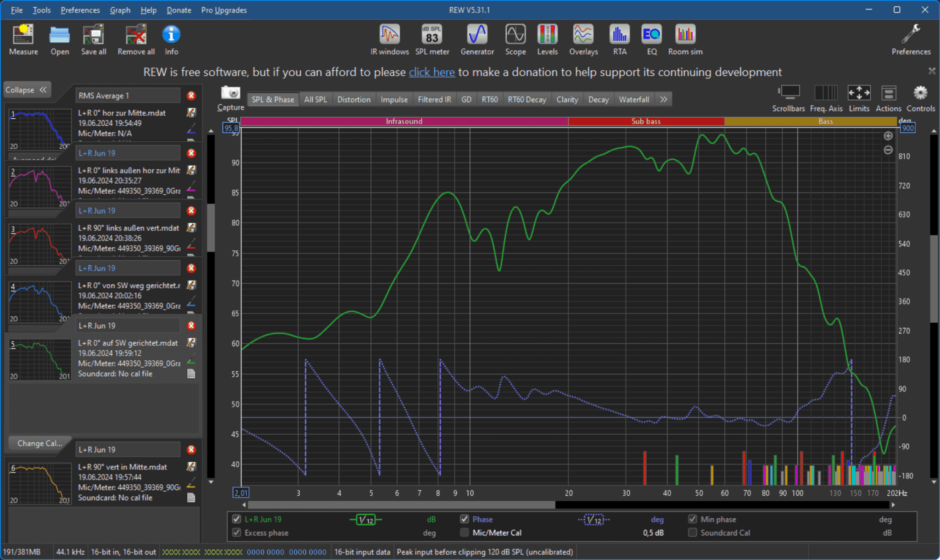Change Phase trace 1/12 smoothing

pyautogui.click(x=594, y=520)
